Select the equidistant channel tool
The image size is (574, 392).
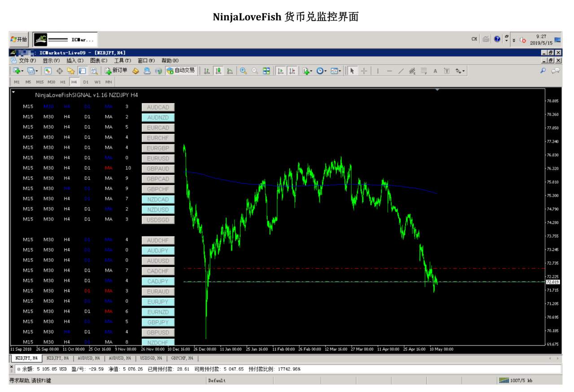click(x=412, y=71)
